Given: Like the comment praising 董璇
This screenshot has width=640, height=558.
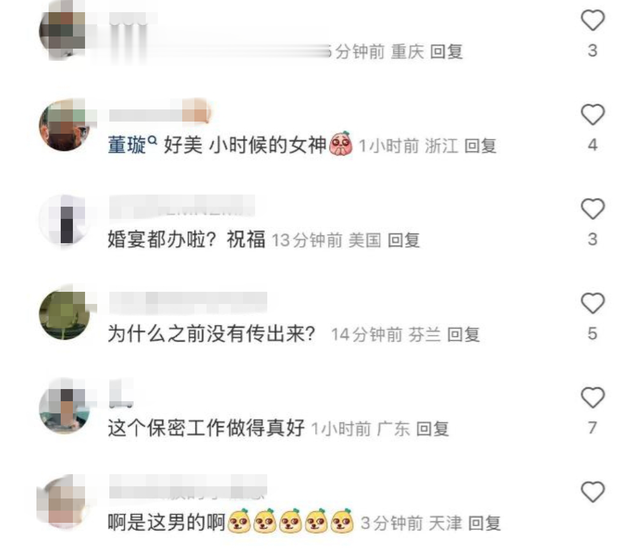Looking at the screenshot, I should tap(592, 114).
